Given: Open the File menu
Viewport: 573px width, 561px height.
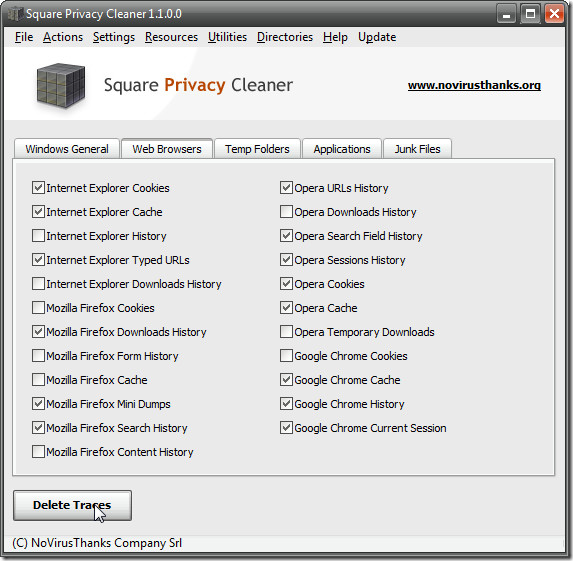Looking at the screenshot, I should (24, 37).
